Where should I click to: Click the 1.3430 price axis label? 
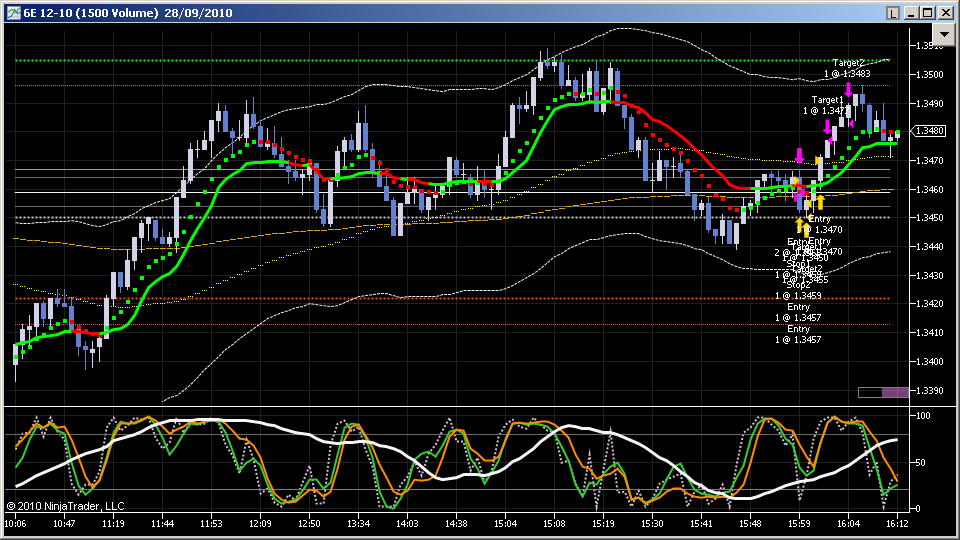point(929,276)
